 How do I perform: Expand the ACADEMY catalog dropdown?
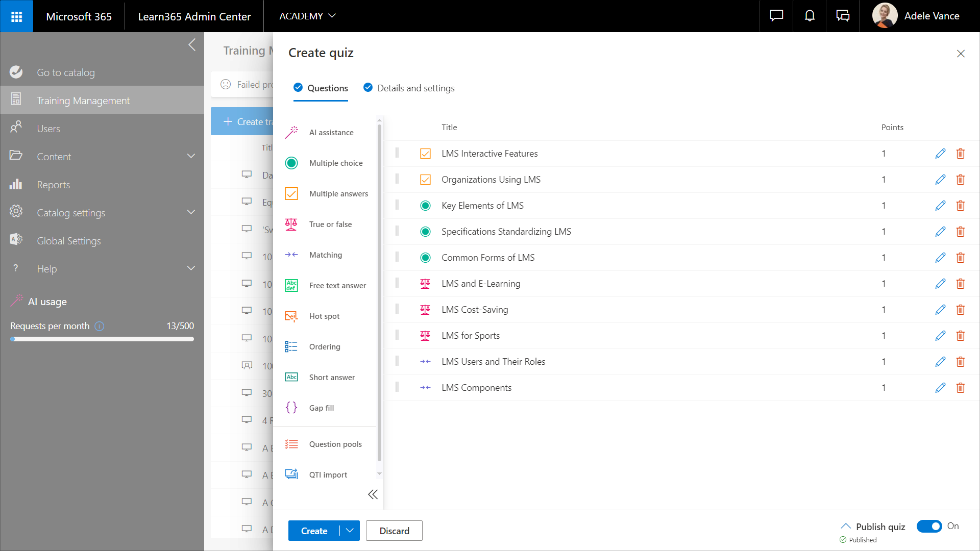(x=307, y=16)
